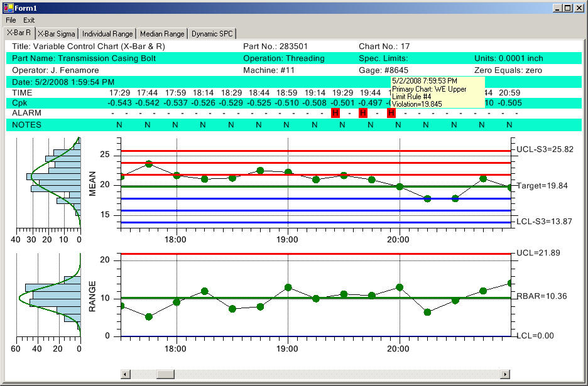The width and height of the screenshot is (588, 386).
Task: Click the highest MEAN chart data point
Action: click(x=149, y=164)
